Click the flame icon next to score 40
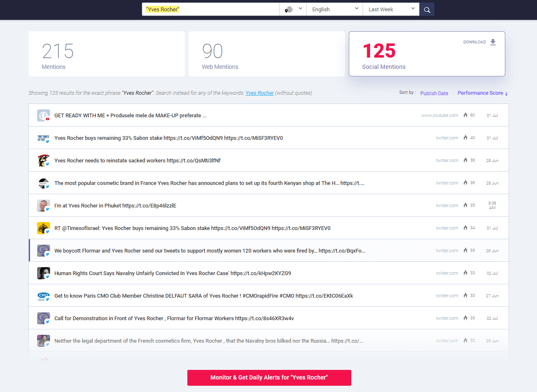 466,138
